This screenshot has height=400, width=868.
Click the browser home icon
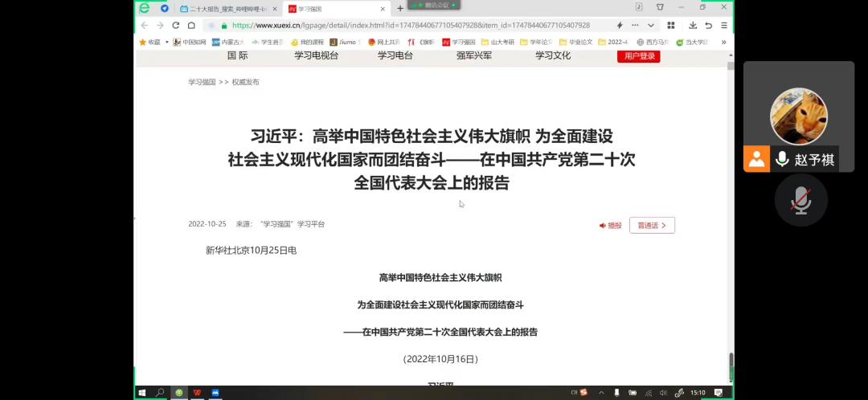point(191,25)
